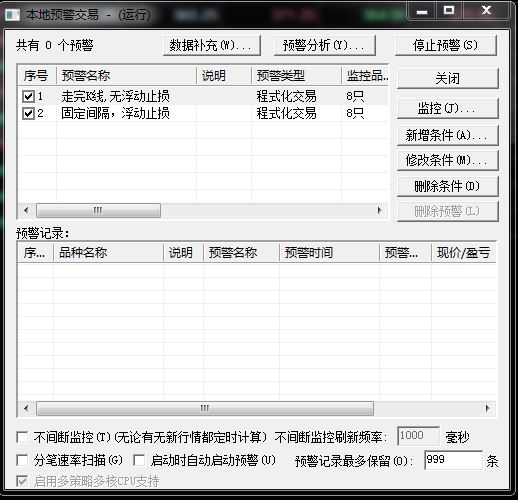Select row 固定间隔,浮动止损
The image size is (518, 500).
click(203, 113)
